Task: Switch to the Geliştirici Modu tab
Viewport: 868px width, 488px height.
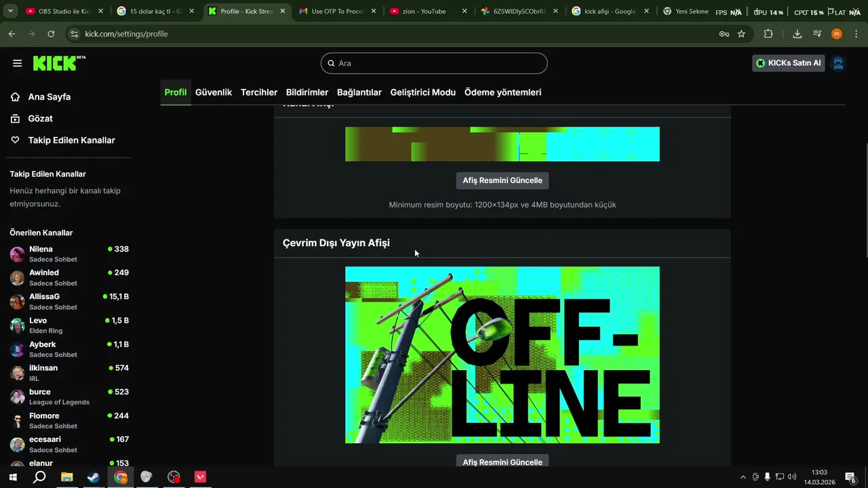Action: (423, 92)
